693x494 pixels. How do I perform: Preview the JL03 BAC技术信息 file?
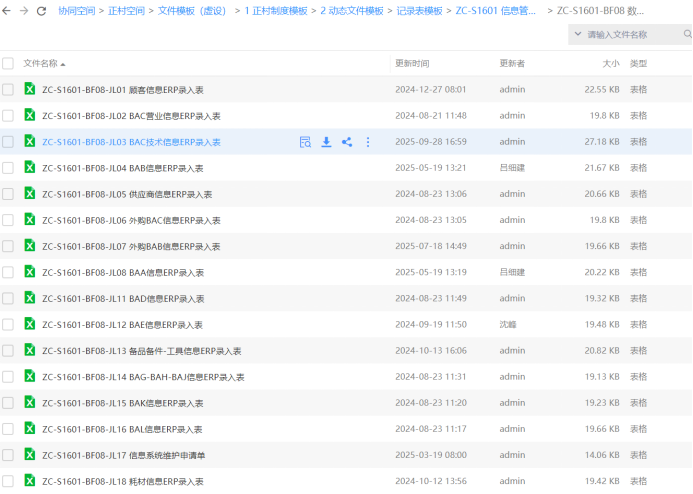click(305, 142)
